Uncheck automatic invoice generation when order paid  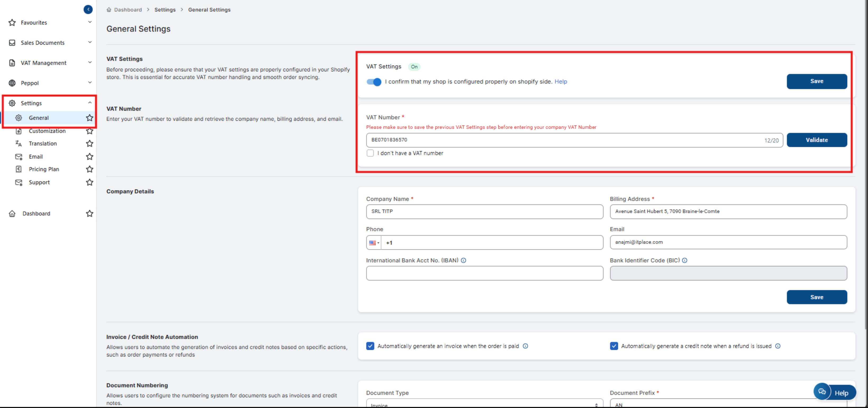[x=370, y=346]
